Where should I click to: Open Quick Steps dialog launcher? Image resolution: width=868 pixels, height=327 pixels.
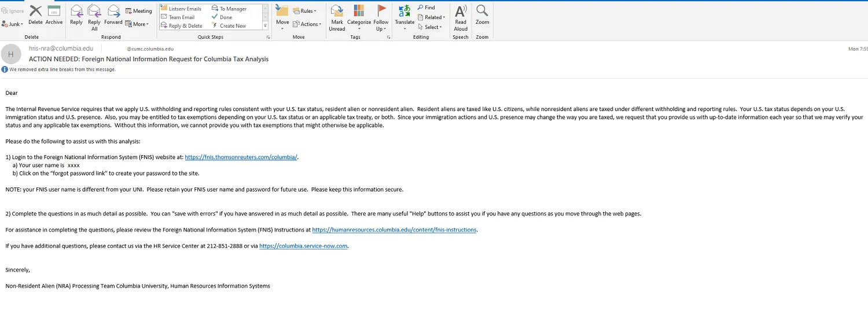point(268,37)
